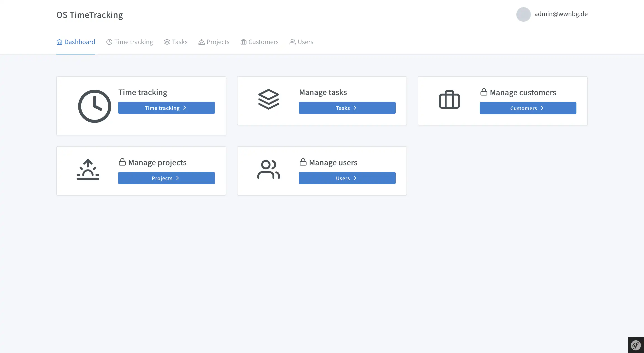Click the OS TimeTracking title link
The image size is (644, 353).
tap(89, 15)
